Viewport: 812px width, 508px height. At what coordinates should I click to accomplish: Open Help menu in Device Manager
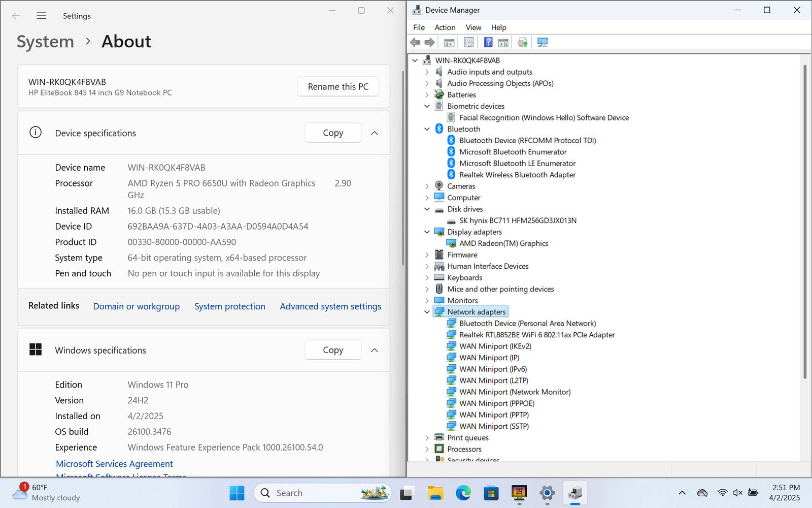pyautogui.click(x=498, y=27)
